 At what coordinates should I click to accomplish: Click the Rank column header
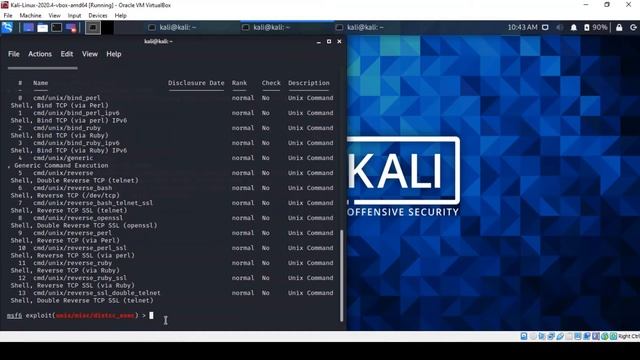coord(239,83)
